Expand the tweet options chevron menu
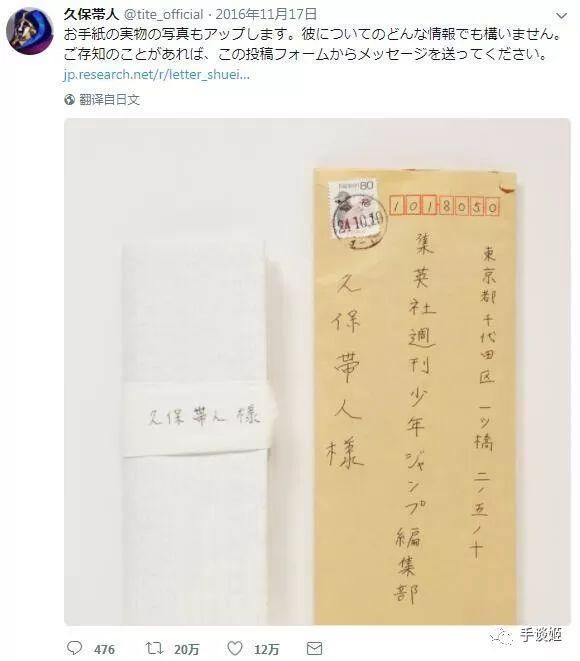The image size is (580, 661). tap(561, 16)
